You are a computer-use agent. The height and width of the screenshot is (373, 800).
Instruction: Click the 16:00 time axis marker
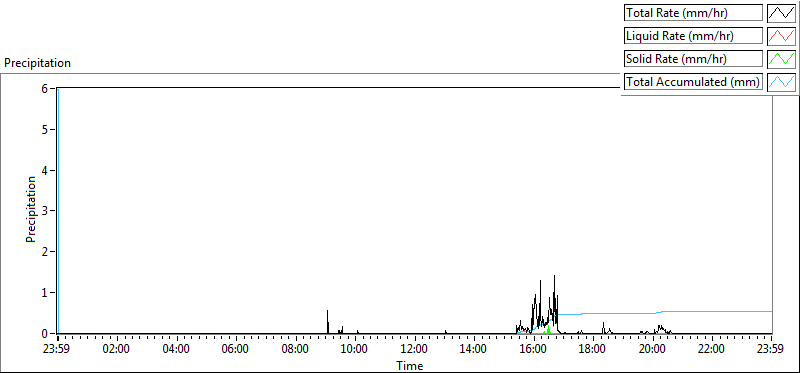[x=534, y=350]
